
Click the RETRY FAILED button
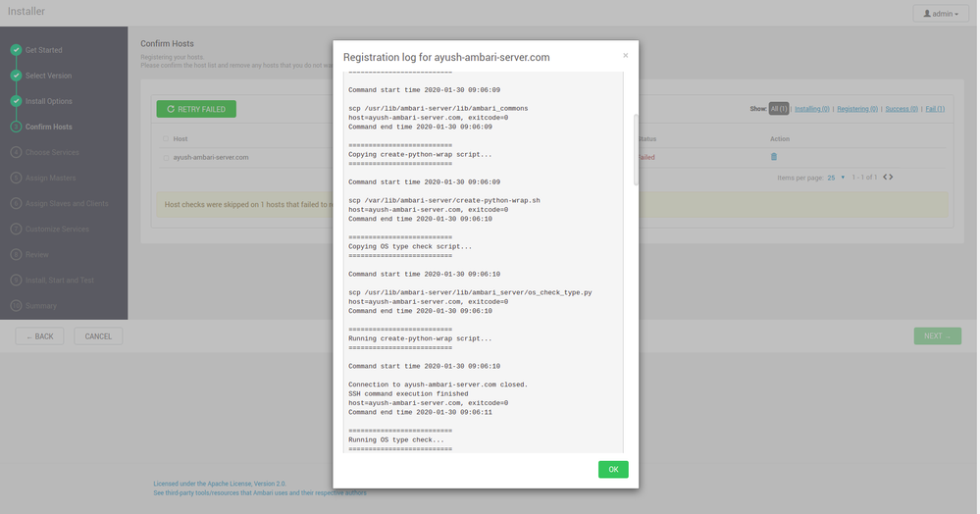(x=196, y=109)
